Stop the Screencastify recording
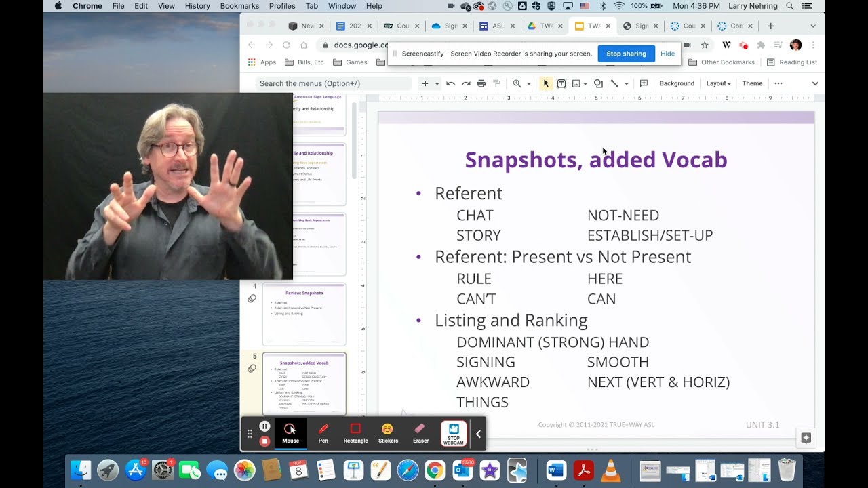 pyautogui.click(x=264, y=441)
